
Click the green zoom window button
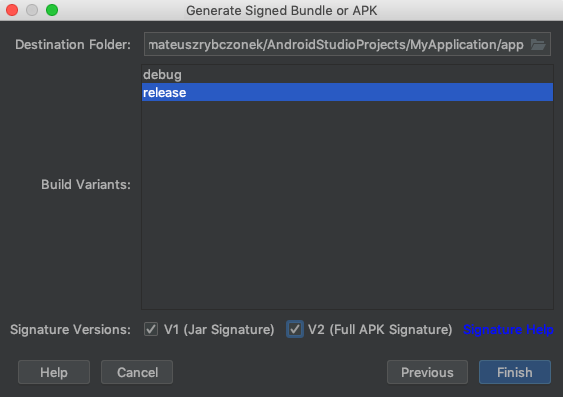coord(52,10)
